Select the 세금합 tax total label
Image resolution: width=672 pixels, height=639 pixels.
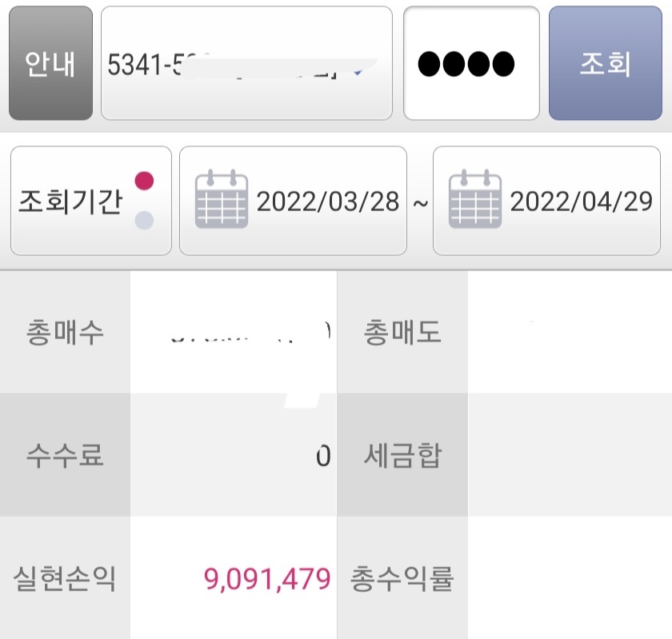click(402, 455)
